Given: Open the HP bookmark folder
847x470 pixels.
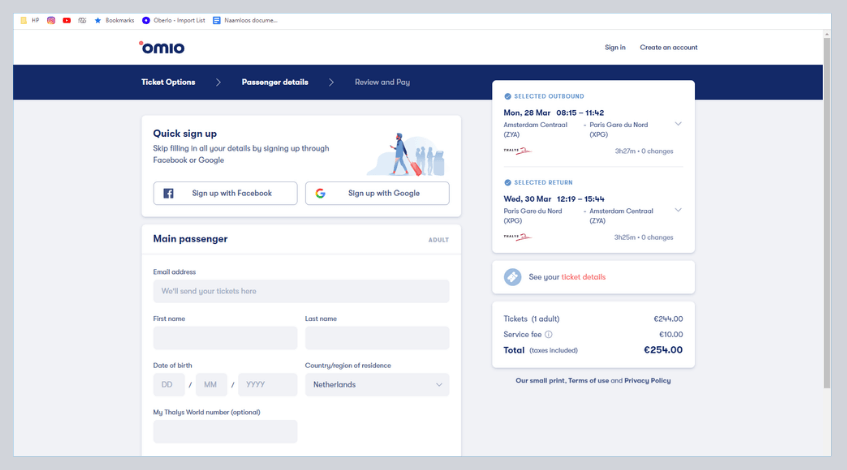Looking at the screenshot, I should 30,21.
